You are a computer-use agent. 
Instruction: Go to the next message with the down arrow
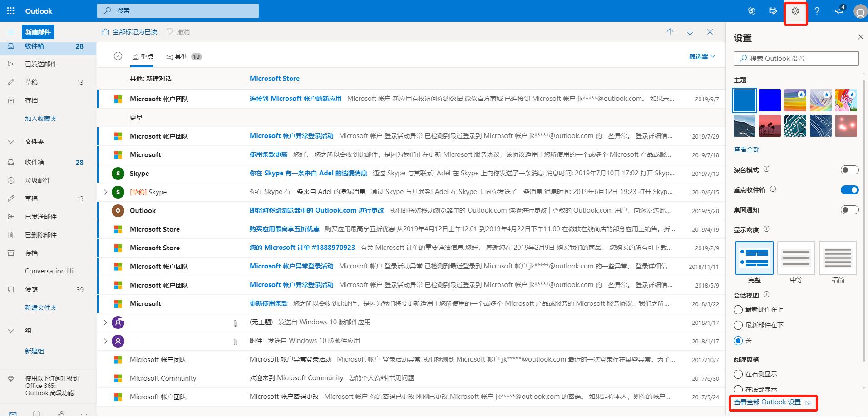pos(690,32)
